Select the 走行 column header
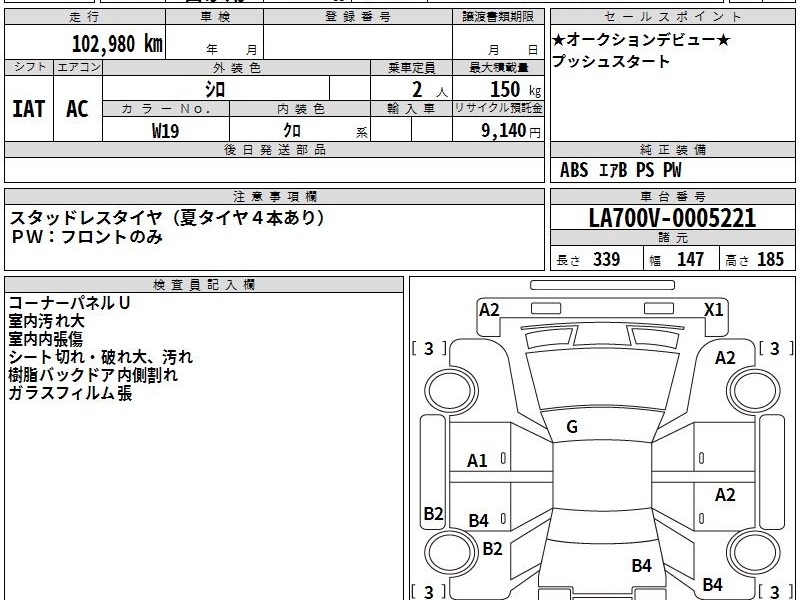The height and width of the screenshot is (600, 800). [x=85, y=17]
